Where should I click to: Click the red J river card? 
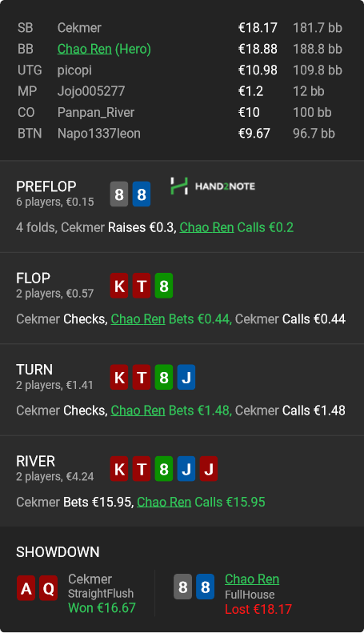209,469
